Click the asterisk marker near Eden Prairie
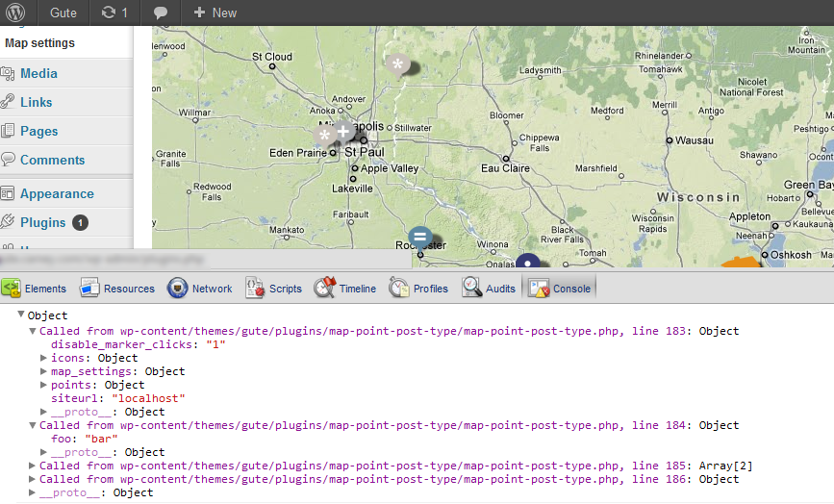Screen dimensions: 834x504 [324, 137]
